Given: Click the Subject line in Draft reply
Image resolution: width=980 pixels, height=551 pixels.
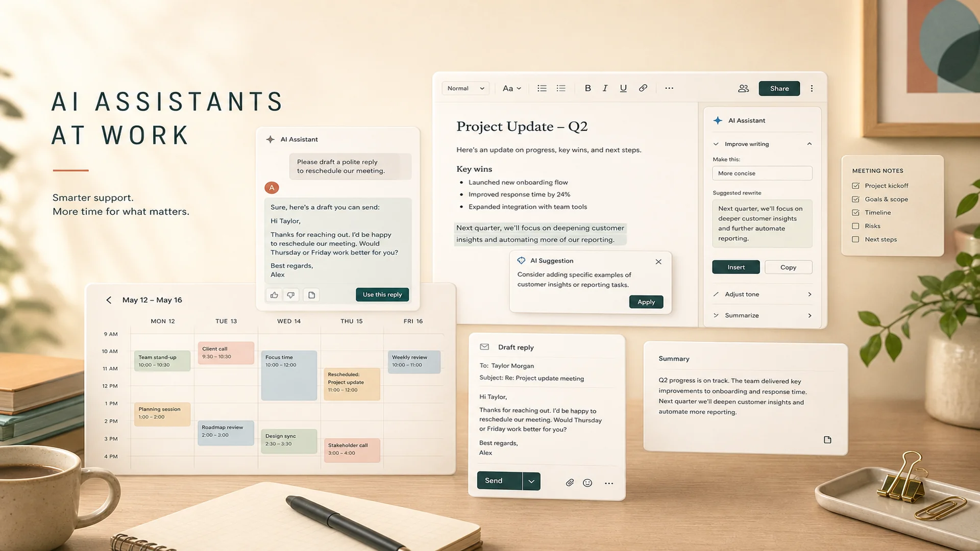Looking at the screenshot, I should coord(531,378).
